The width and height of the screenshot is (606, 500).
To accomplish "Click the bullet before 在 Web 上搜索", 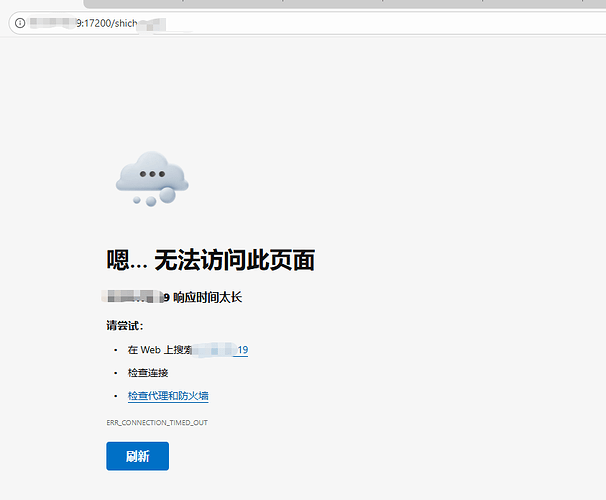I will [x=115, y=350].
